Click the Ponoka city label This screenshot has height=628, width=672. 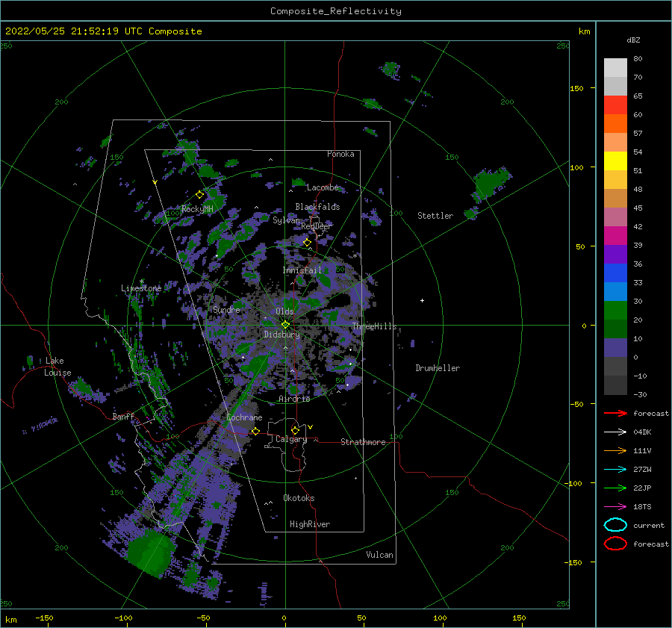(340, 154)
